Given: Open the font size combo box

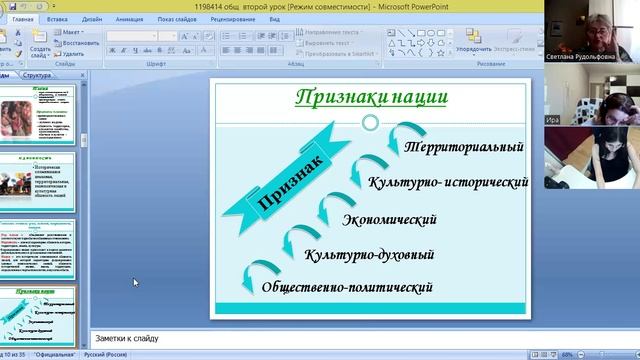Looking at the screenshot, I should (x=168, y=36).
